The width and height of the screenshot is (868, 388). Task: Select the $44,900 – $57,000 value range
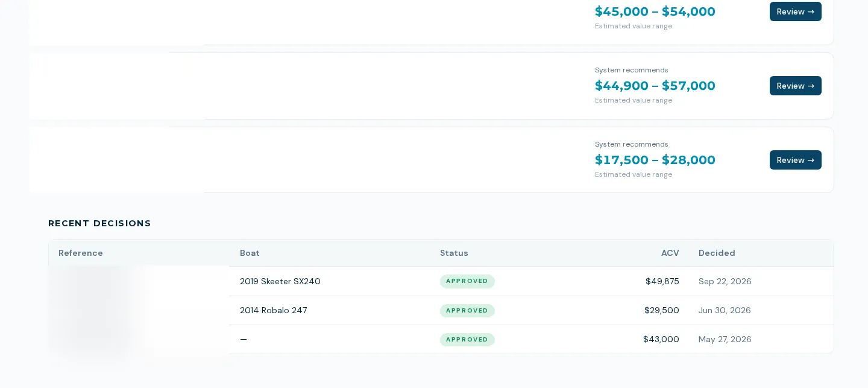click(655, 86)
